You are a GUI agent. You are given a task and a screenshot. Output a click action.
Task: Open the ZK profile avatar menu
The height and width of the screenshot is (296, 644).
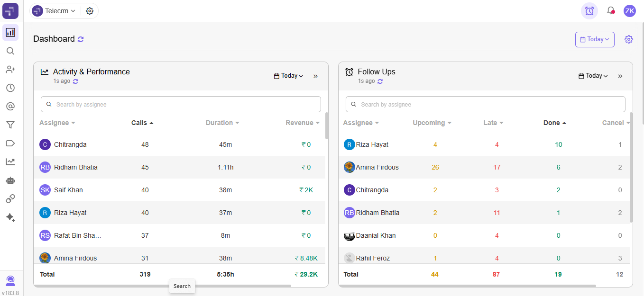point(629,10)
